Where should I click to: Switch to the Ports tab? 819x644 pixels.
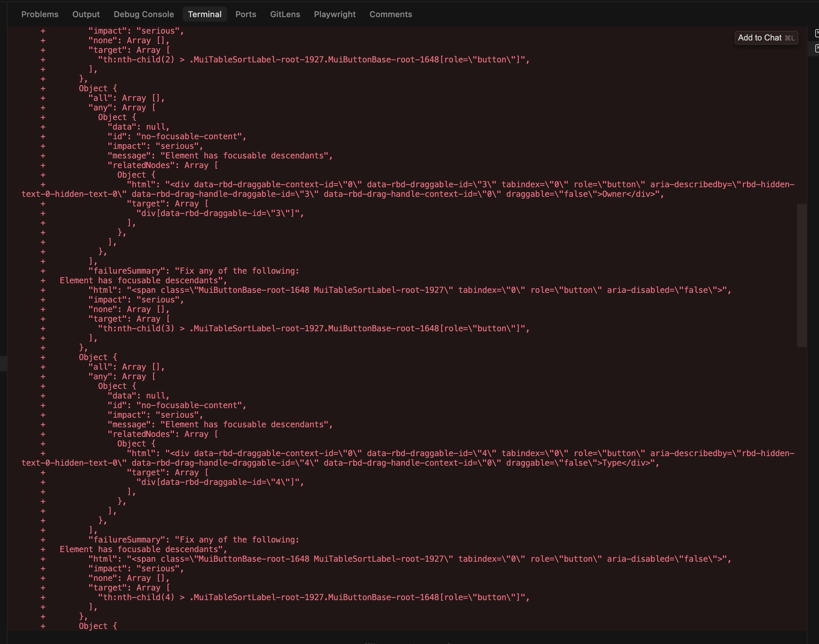click(x=246, y=14)
